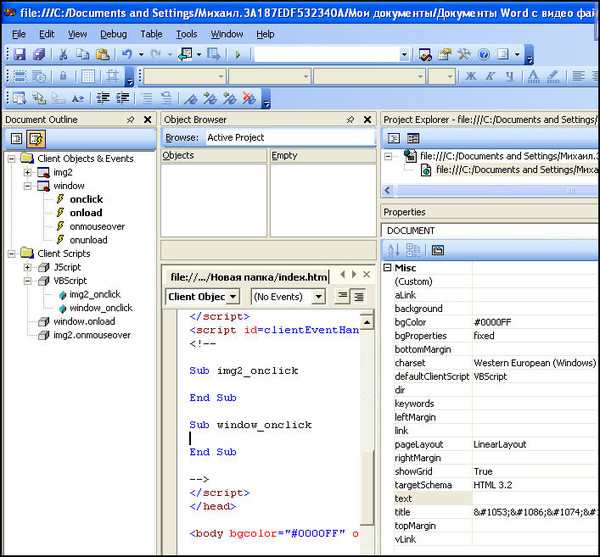Click the Clear Bookmarks red X flag icon
600x557 pixels.
249,99
